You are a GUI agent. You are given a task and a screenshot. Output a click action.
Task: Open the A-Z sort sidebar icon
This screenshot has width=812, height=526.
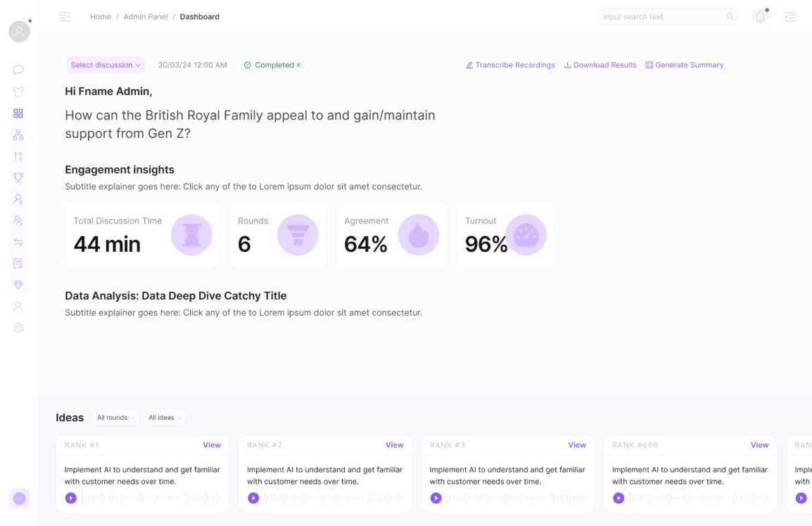18,156
